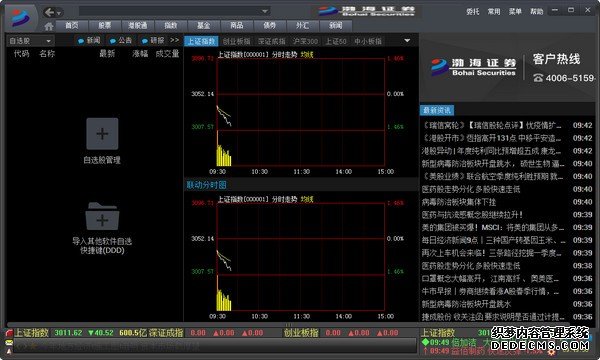600x360 pixels.
Task: Click the 自选股管理 plus icon
Action: coord(102,134)
